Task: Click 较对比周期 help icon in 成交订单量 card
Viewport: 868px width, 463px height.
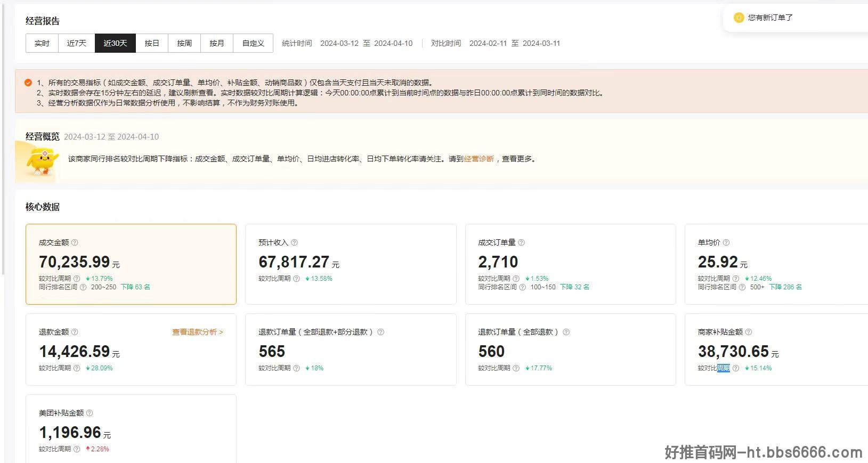Action: (x=516, y=279)
